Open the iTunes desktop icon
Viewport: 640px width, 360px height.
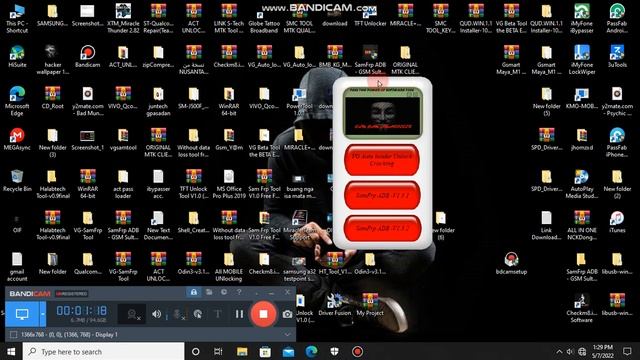(617, 222)
